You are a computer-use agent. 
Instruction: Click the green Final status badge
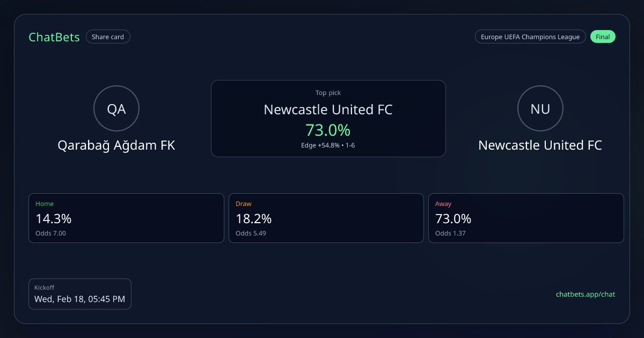603,37
